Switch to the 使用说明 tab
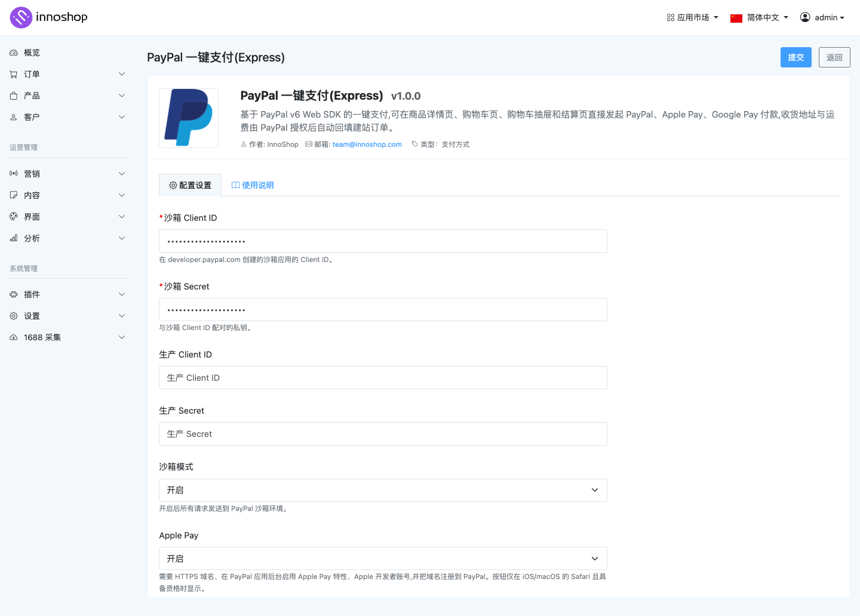This screenshot has height=616, width=860. click(x=253, y=185)
